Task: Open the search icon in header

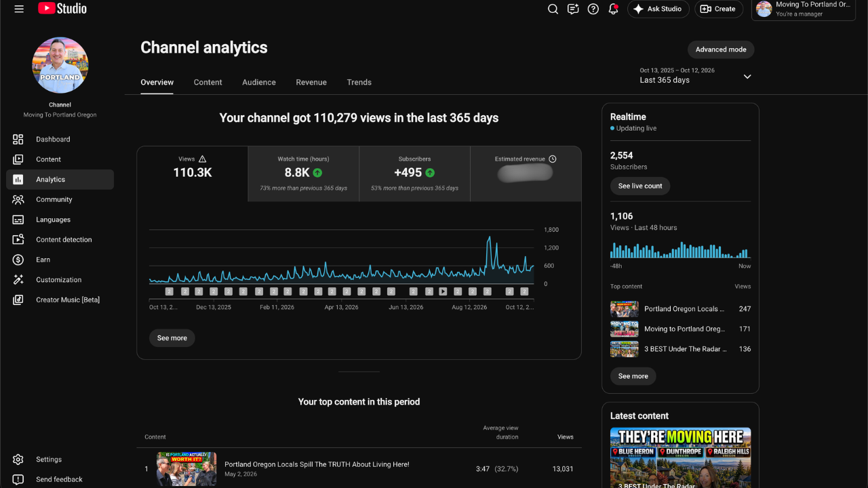Action: click(x=553, y=9)
